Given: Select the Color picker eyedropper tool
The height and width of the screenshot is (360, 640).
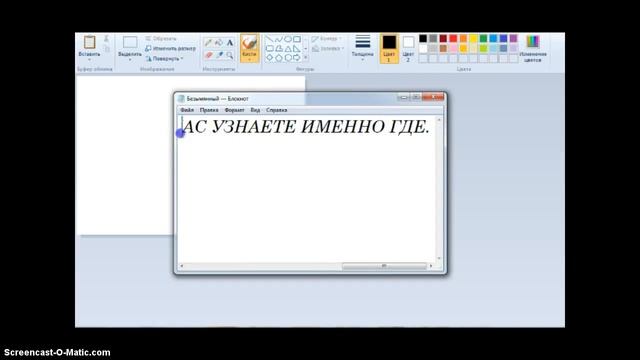Looking at the screenshot, I should click(219, 55).
